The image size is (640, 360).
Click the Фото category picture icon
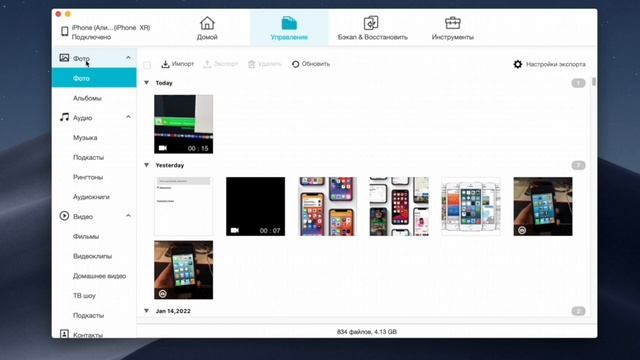pos(64,58)
